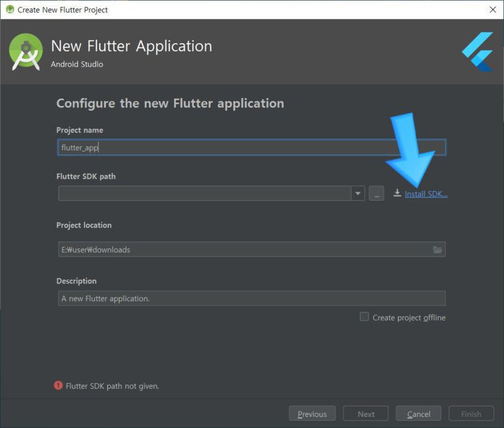Edit the Description field text
This screenshot has width=504, height=428.
point(252,298)
